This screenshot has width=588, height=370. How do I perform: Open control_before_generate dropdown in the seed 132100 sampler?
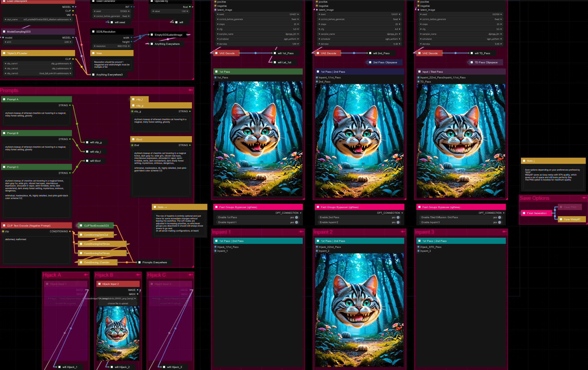pyautogui.click(x=461, y=19)
